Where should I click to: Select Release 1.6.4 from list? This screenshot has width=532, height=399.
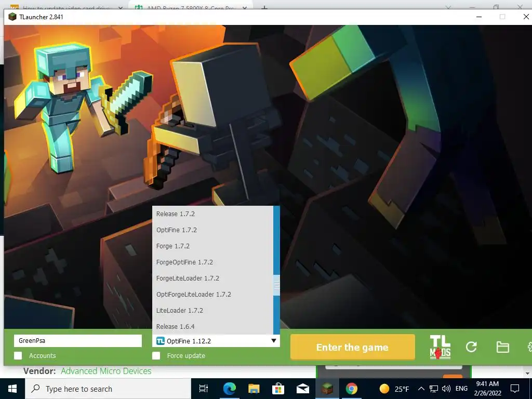point(212,326)
